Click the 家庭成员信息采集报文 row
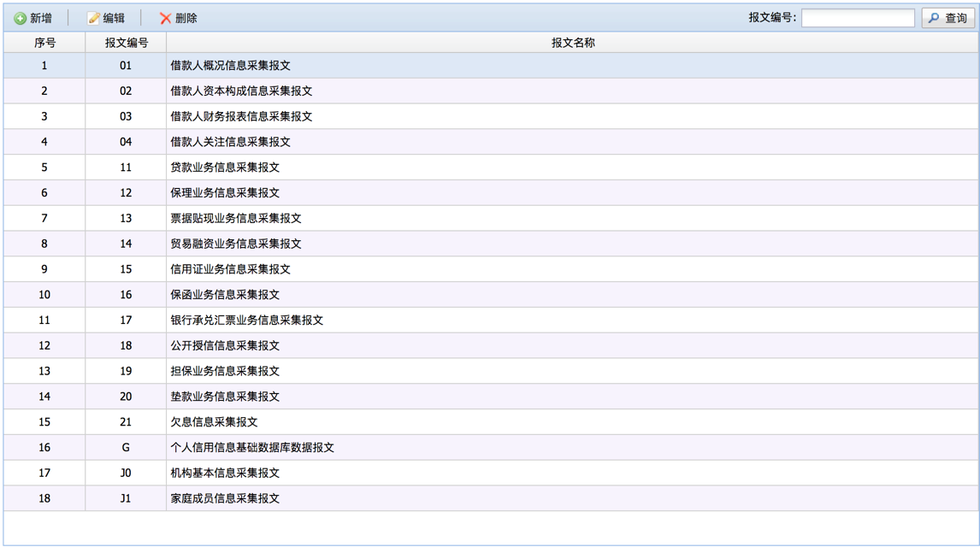 click(225, 498)
